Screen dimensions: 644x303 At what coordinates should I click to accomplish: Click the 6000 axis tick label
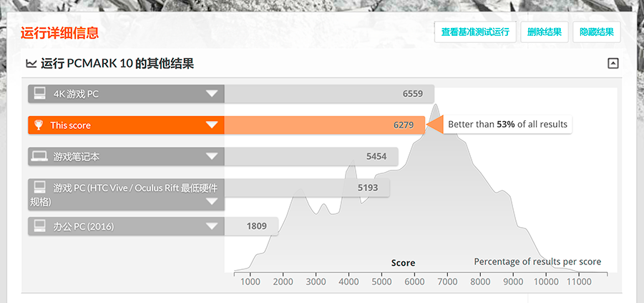point(414,282)
